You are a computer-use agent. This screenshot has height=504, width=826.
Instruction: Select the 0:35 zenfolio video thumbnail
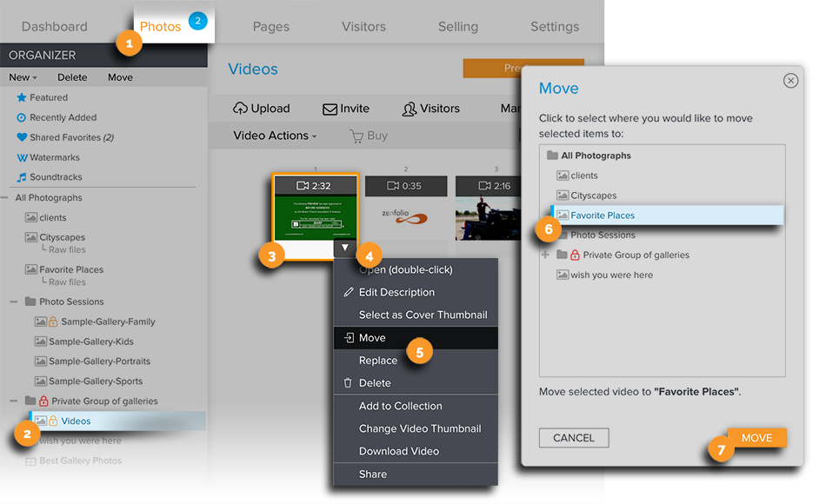tap(406, 209)
